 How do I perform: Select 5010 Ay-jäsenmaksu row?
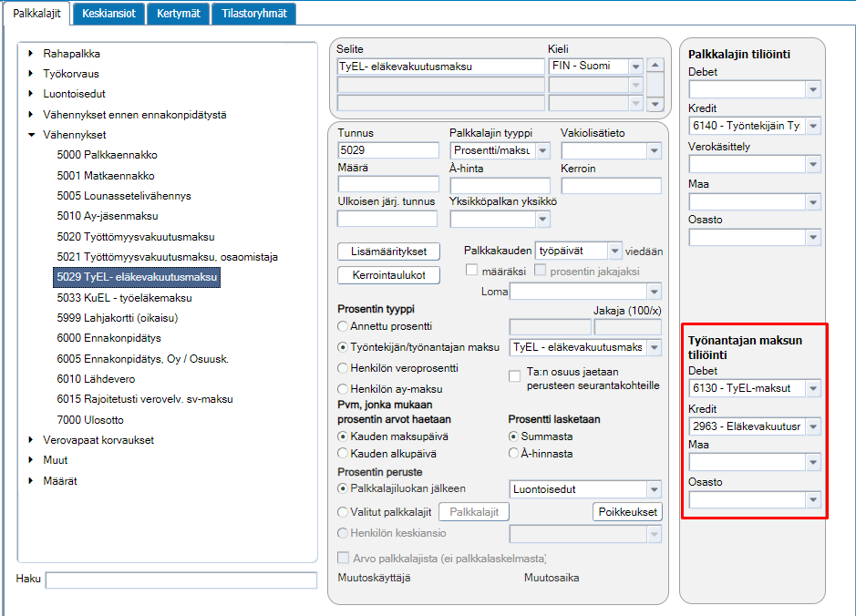108,216
